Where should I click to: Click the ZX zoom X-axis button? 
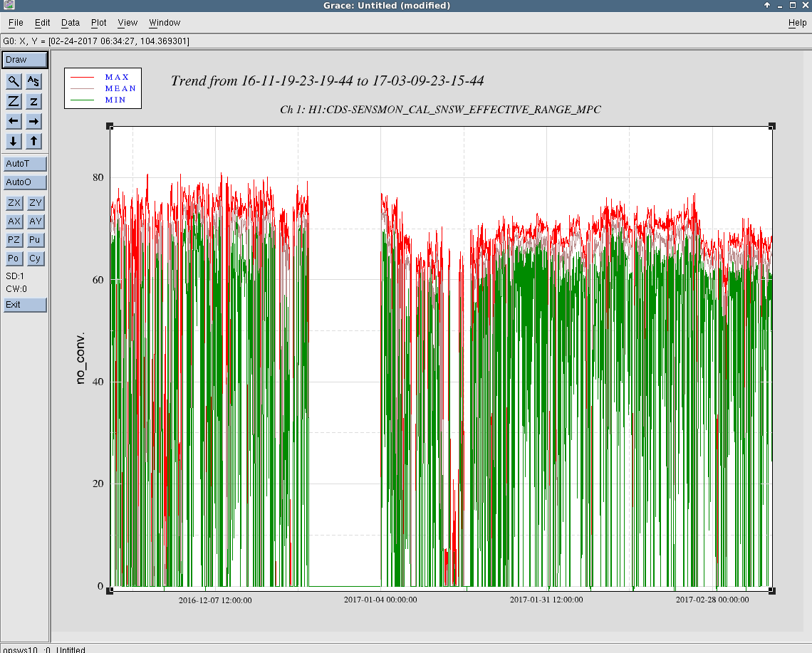coord(14,203)
